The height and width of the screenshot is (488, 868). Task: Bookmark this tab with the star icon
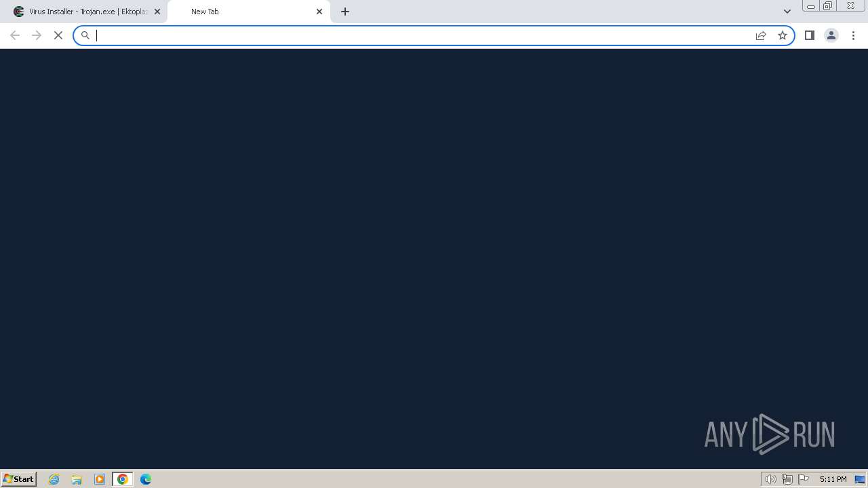(783, 35)
